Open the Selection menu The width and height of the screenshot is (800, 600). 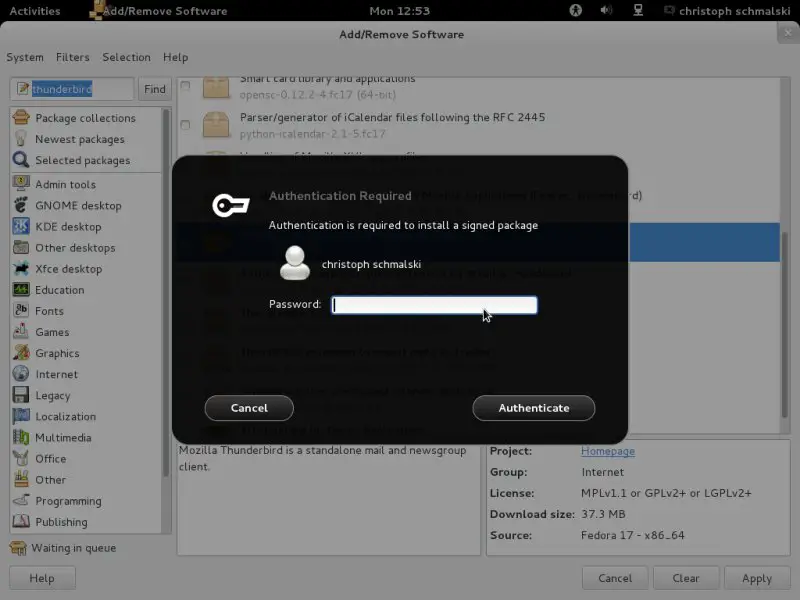[x=127, y=57]
